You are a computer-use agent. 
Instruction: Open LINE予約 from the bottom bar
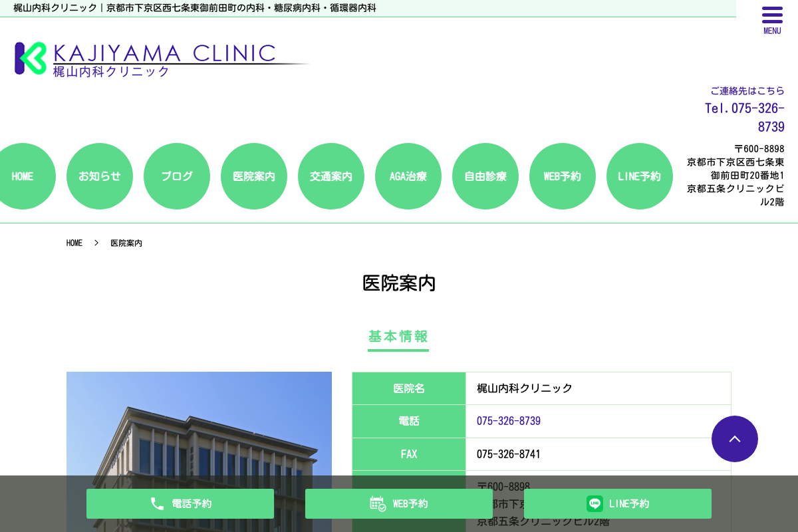point(617,503)
